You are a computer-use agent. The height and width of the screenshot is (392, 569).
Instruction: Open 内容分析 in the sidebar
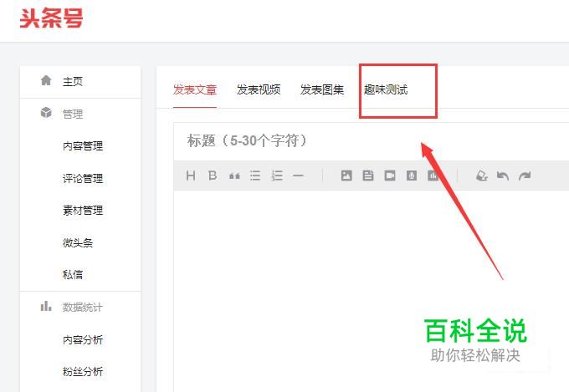click(83, 339)
